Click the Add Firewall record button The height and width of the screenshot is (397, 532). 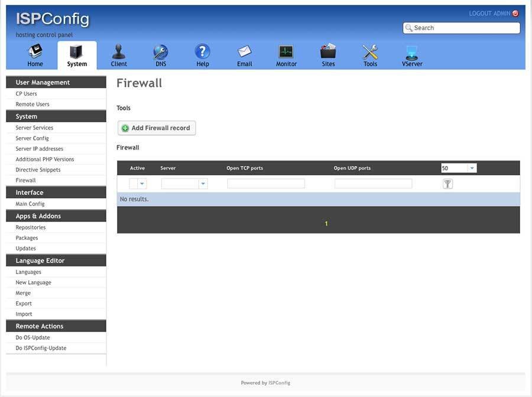pos(157,128)
